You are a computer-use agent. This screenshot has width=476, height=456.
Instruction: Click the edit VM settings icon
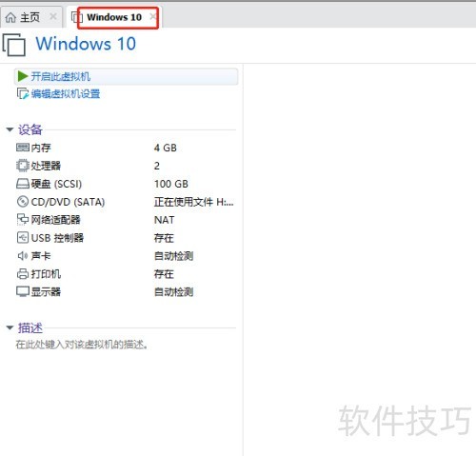coord(23,94)
